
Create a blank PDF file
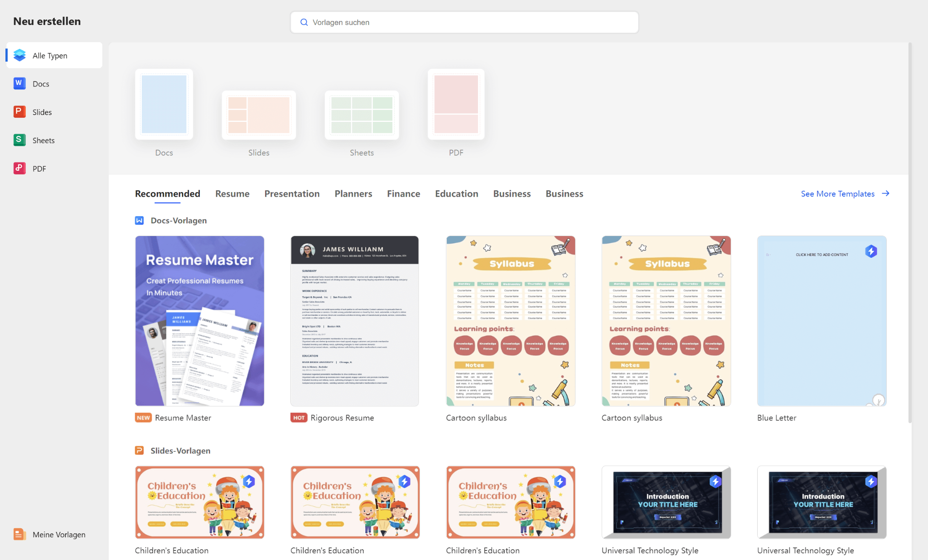(x=456, y=105)
